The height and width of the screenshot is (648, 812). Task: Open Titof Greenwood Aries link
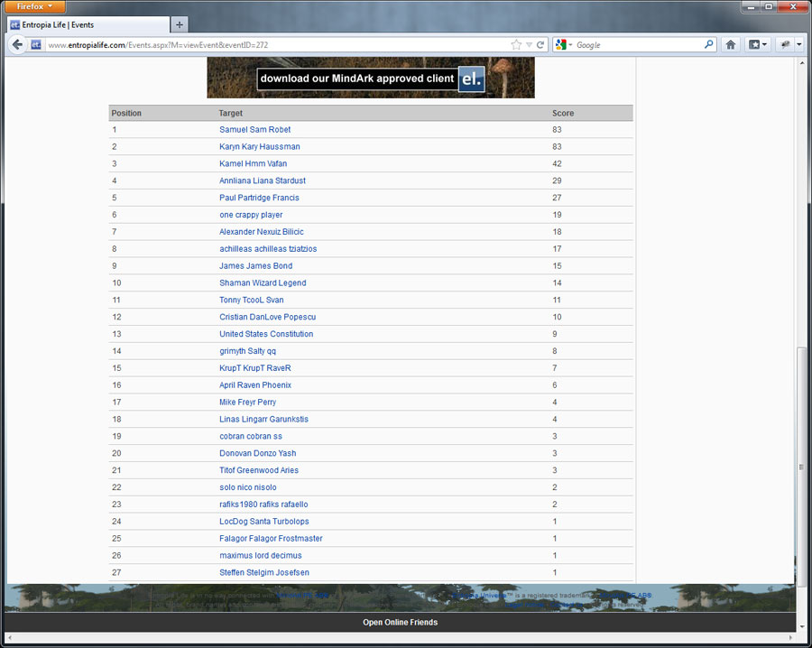[x=258, y=470]
